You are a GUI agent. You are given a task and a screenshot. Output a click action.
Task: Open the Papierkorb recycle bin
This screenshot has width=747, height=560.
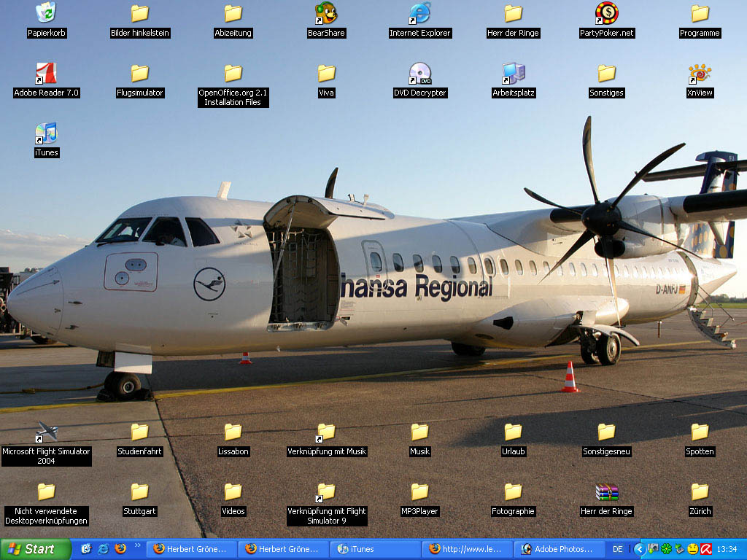point(47,13)
